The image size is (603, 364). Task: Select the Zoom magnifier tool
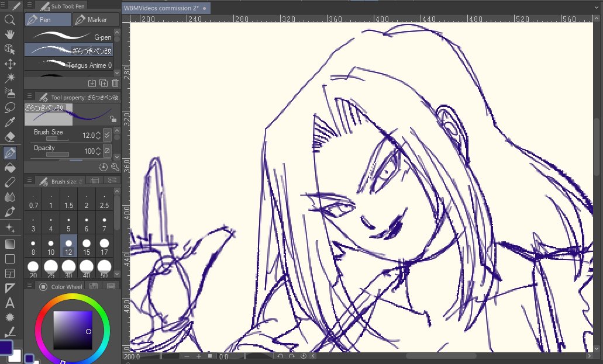click(x=9, y=20)
